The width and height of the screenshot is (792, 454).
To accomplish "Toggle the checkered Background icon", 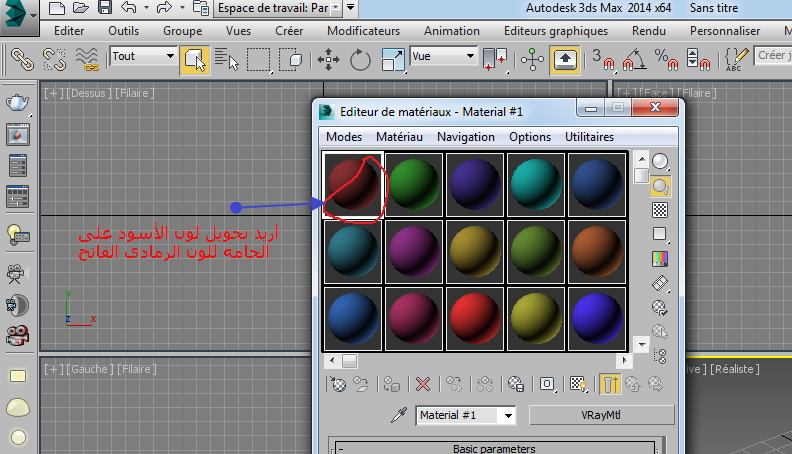I will (x=660, y=210).
